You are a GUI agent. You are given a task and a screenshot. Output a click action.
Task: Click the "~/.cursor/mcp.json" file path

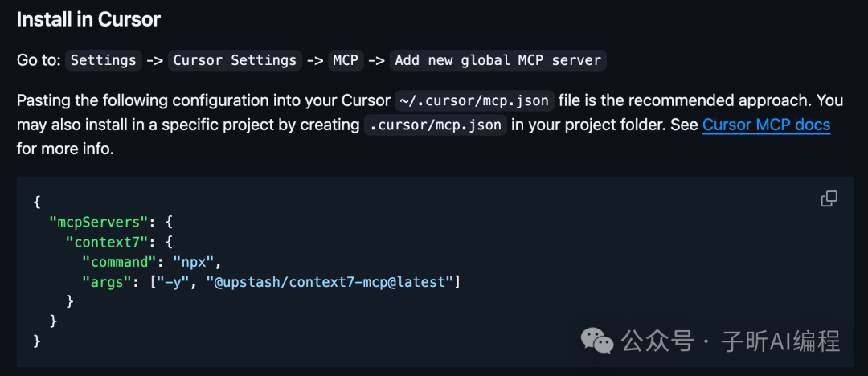474,101
